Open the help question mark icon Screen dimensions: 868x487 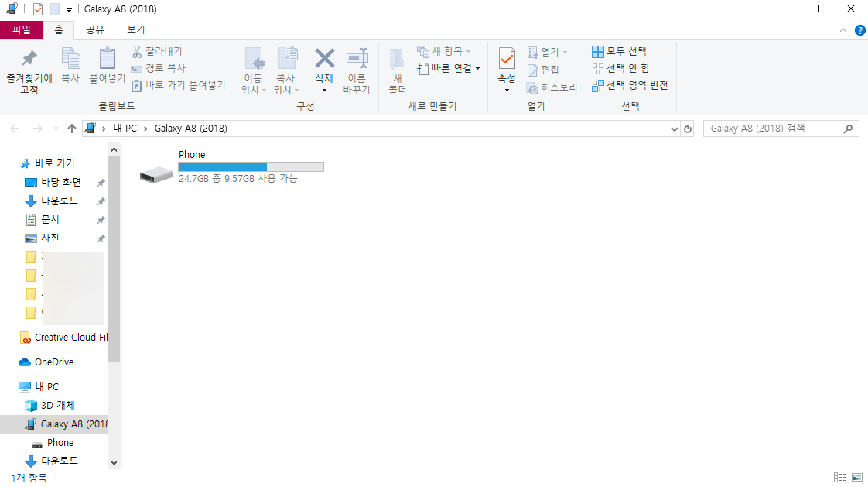[859, 30]
